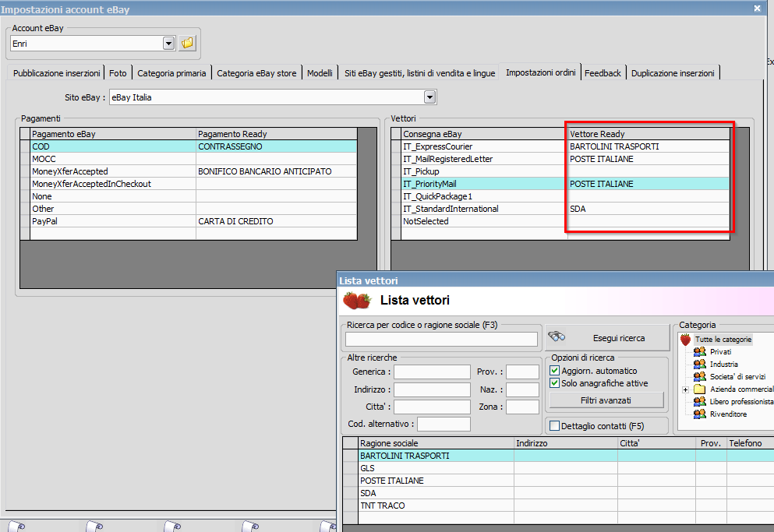Viewport: 774px width, 532px height.
Task: Open Categoria eBay store tab
Action: pyautogui.click(x=256, y=73)
